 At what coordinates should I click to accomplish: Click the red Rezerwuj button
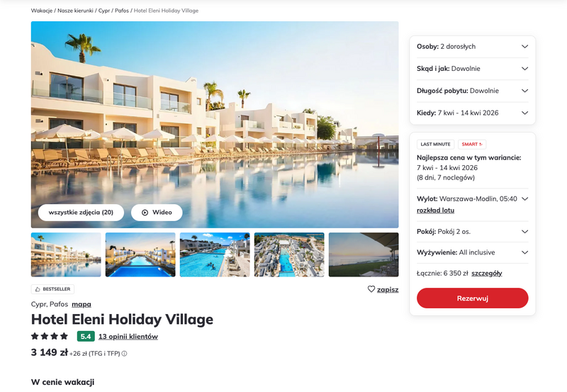tap(472, 298)
